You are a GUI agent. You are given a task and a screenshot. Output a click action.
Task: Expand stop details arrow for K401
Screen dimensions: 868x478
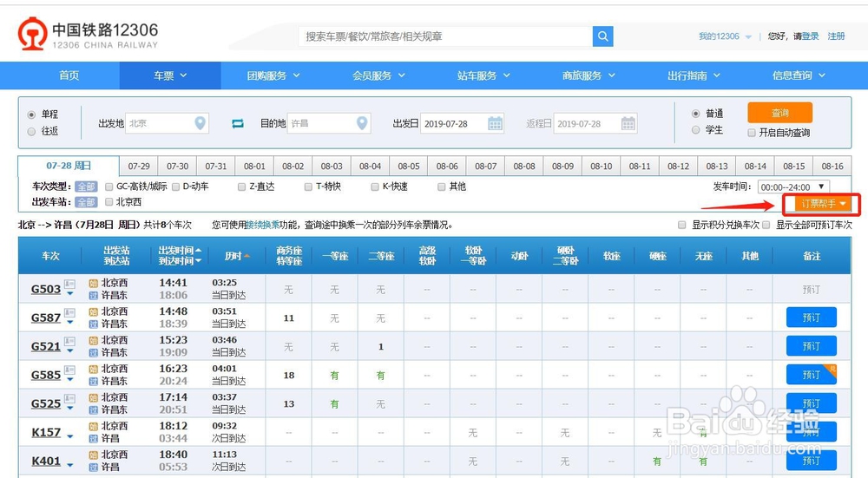click(x=69, y=466)
